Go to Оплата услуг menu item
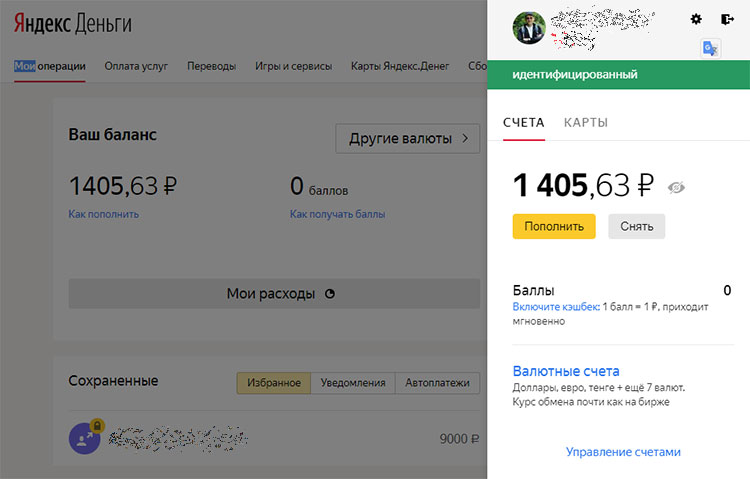 pyautogui.click(x=136, y=66)
